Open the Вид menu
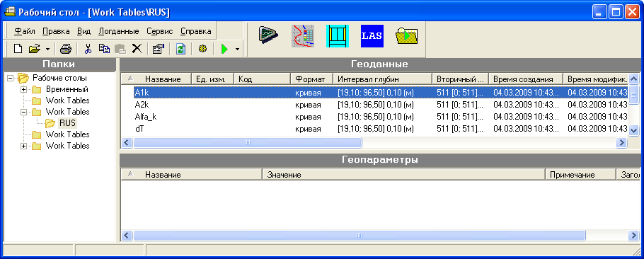 click(x=84, y=31)
